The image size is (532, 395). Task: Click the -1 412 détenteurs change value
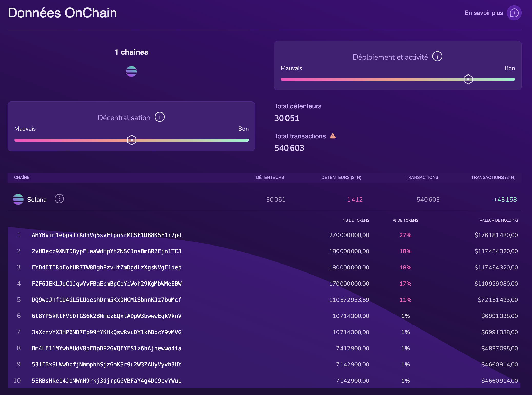tap(354, 199)
